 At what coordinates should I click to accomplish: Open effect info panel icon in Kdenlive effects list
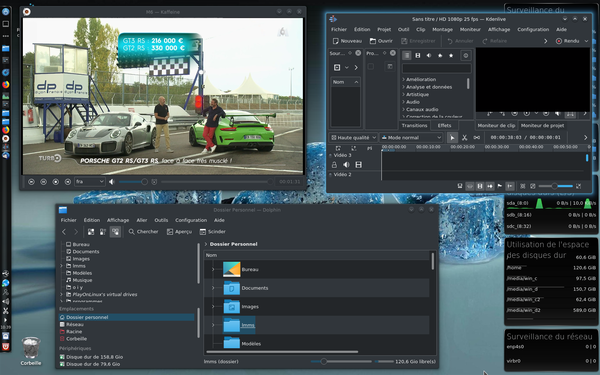click(x=466, y=55)
